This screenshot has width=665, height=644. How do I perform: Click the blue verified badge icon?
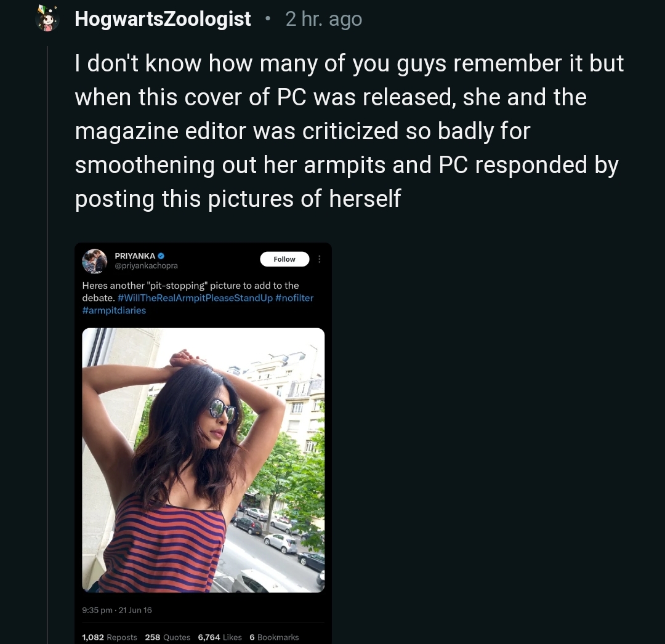(x=161, y=256)
